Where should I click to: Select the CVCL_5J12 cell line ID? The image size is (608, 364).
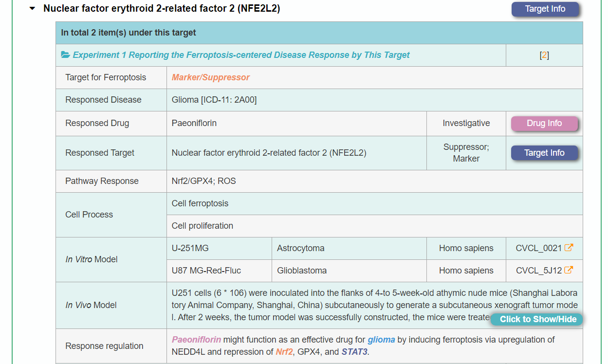(x=538, y=271)
